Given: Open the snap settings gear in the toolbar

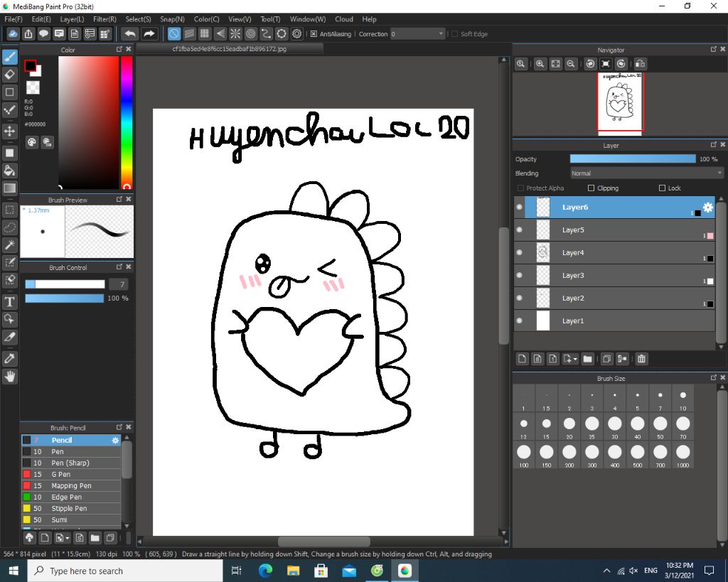Looking at the screenshot, I should coord(297,34).
